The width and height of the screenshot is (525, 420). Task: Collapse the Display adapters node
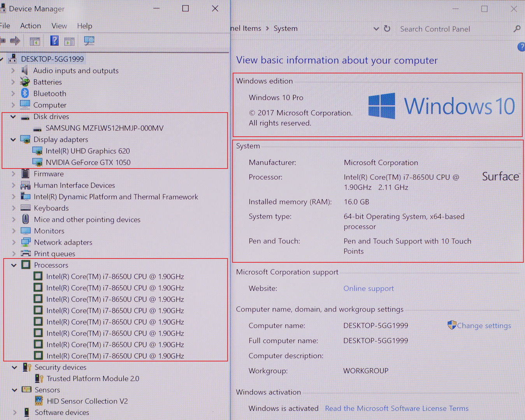pyautogui.click(x=13, y=140)
